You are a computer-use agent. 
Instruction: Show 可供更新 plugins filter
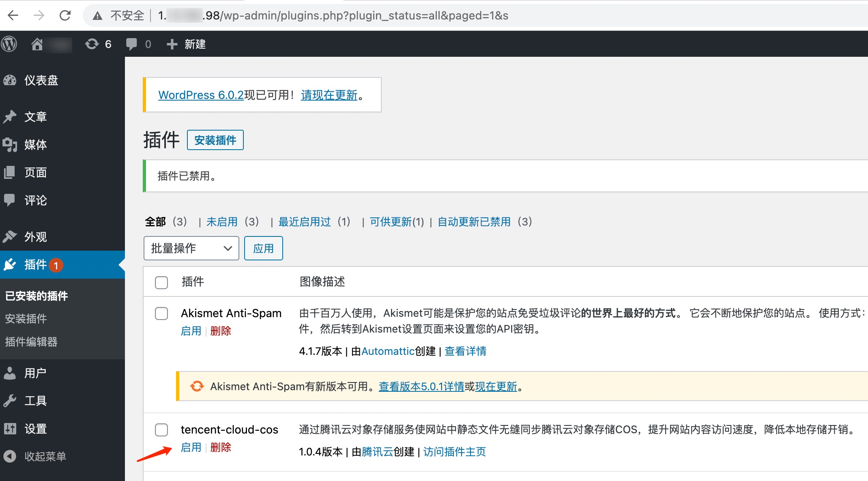click(391, 222)
